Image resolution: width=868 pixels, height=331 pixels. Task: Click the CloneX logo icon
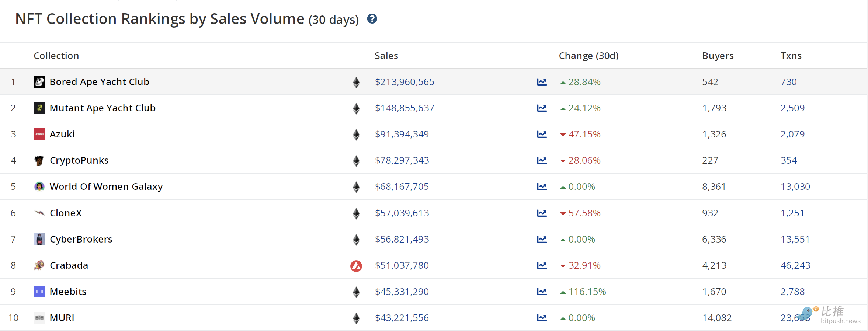(39, 213)
